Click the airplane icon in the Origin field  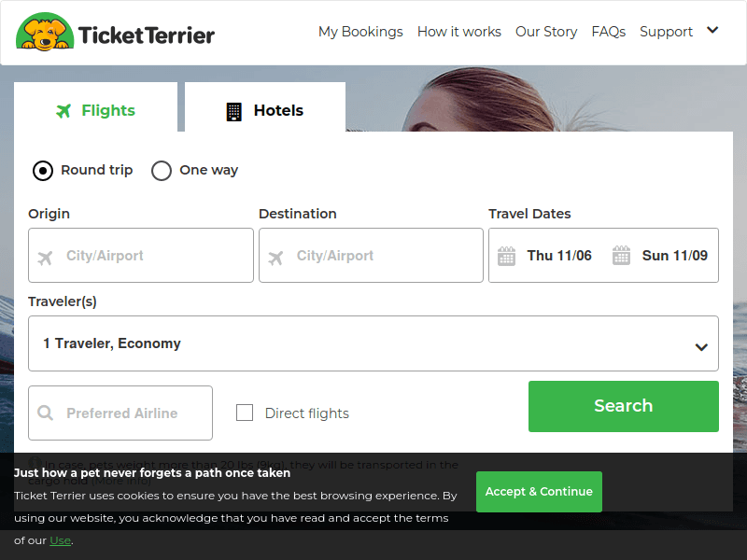pyautogui.click(x=45, y=255)
